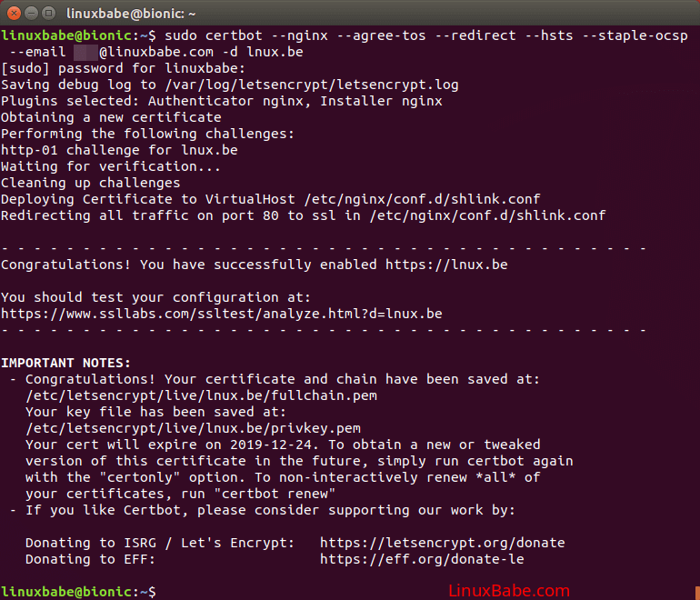Screen dimensions: 700x600
Task: Select the fullchain.pem certificate path
Action: coord(201,395)
